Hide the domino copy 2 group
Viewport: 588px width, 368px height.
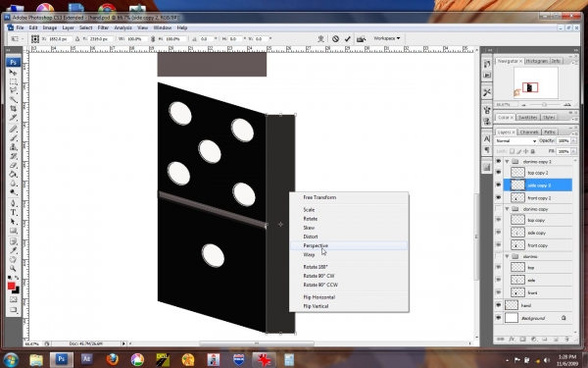[x=499, y=161]
